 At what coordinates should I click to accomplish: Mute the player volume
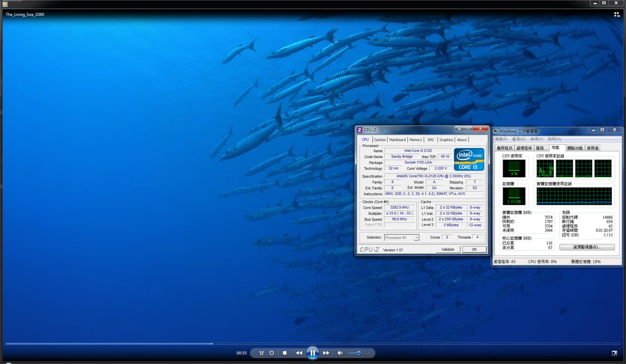coord(340,353)
